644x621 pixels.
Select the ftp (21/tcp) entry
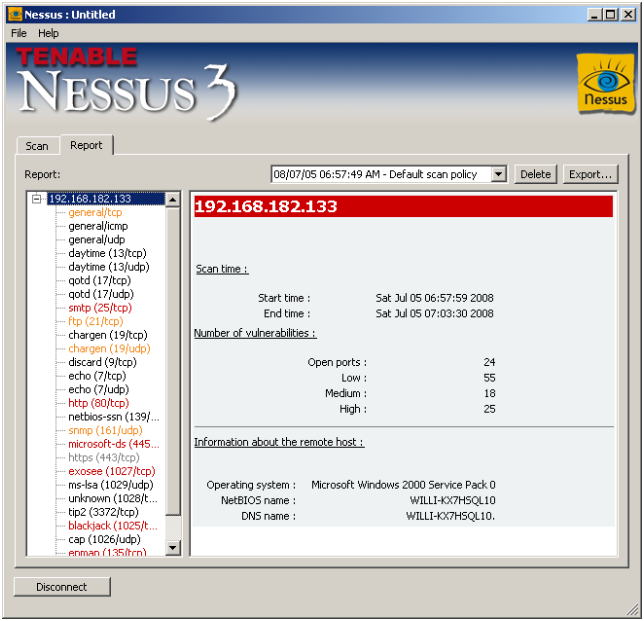[95, 321]
